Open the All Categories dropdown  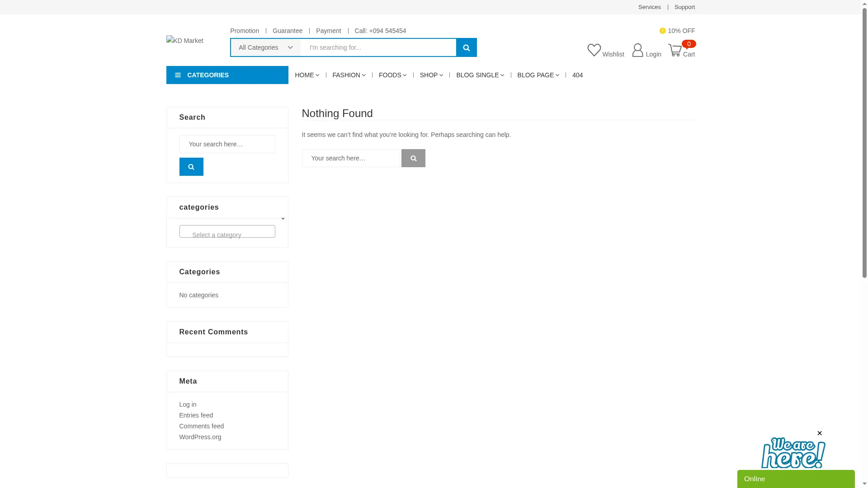click(266, 47)
